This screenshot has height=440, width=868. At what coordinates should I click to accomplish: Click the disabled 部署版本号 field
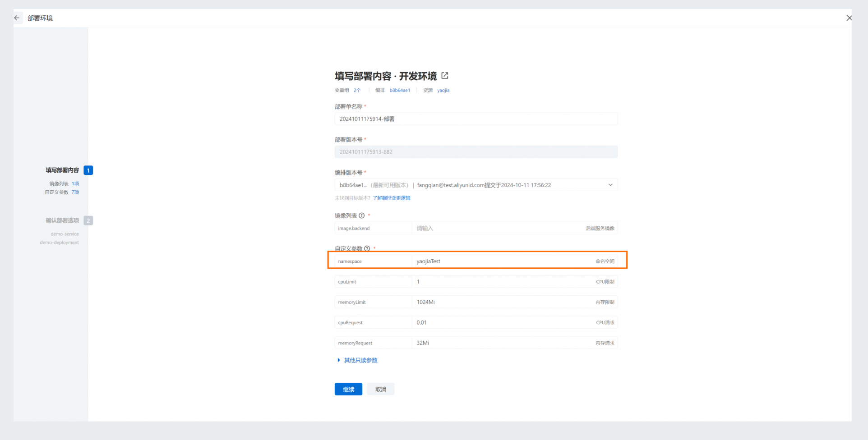click(476, 152)
